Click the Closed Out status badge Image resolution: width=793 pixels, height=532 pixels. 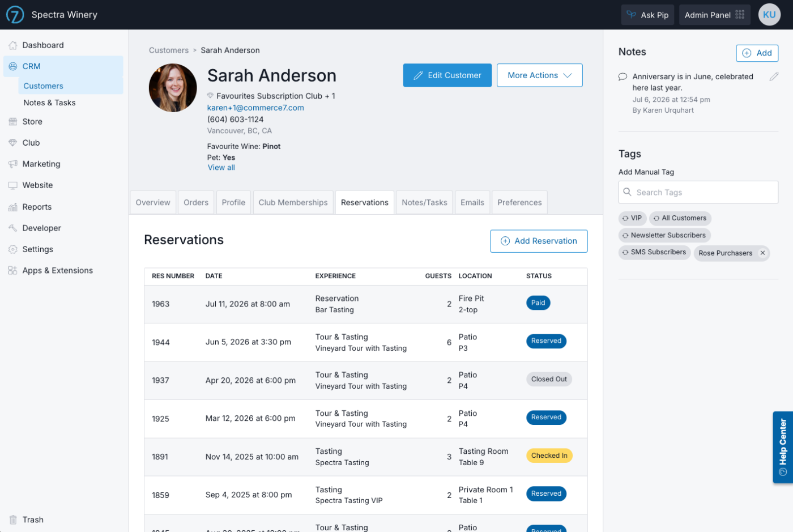pyautogui.click(x=549, y=380)
